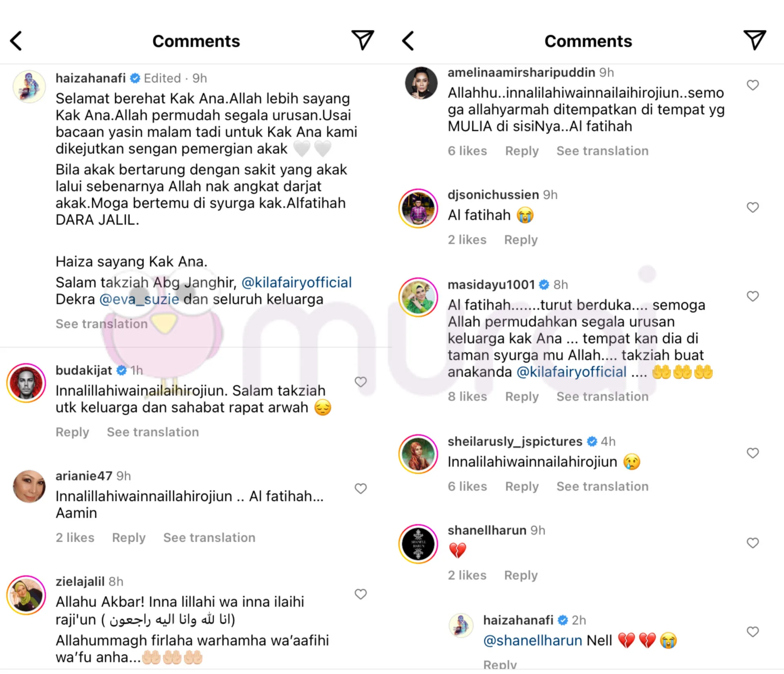
Task: Tap the share paper plane icon in left panel
Action: point(363,40)
